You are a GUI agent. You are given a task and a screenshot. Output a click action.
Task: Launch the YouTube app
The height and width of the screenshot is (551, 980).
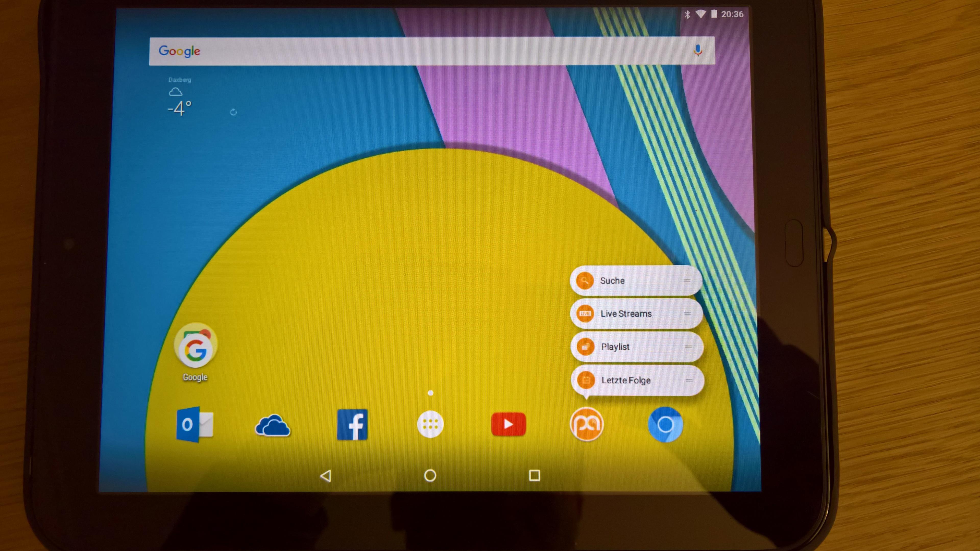coord(508,424)
